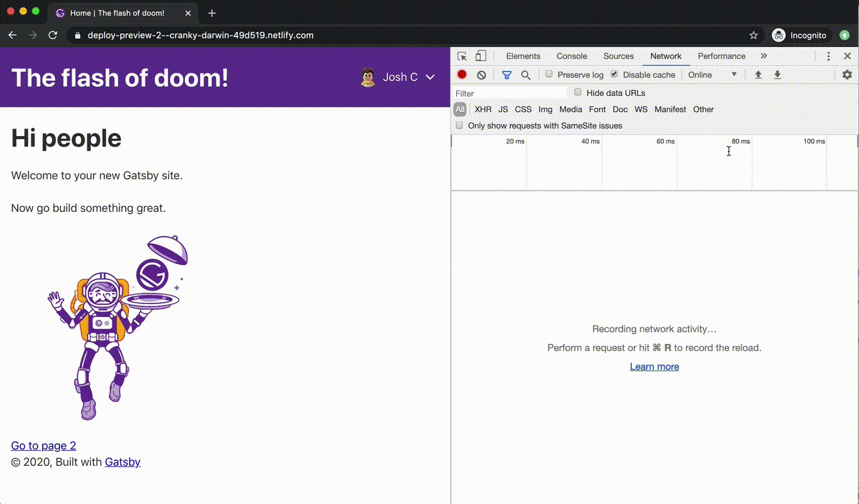Image resolution: width=859 pixels, height=504 pixels.
Task: Filter requests by XHR
Action: (x=483, y=109)
